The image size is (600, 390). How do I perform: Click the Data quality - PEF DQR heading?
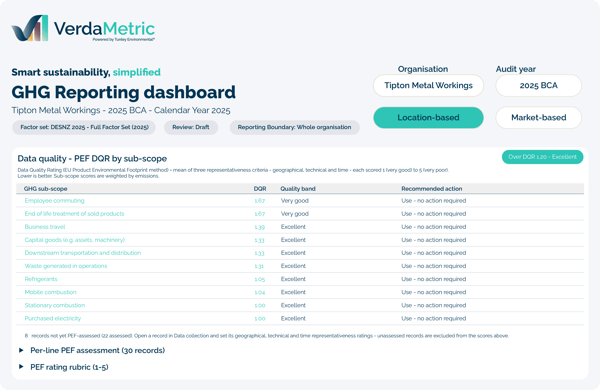(x=92, y=158)
